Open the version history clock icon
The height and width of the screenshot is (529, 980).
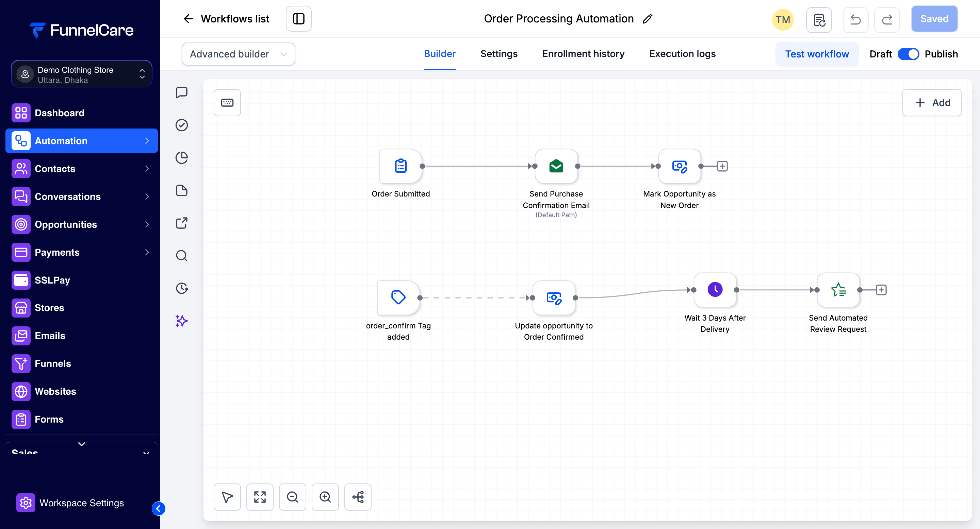[181, 288]
